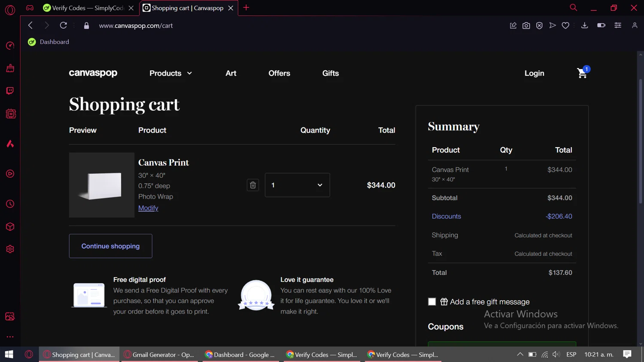Screen dimensions: 644x362
Task: Open the shopping cart icon with badge
Action: 583,72
